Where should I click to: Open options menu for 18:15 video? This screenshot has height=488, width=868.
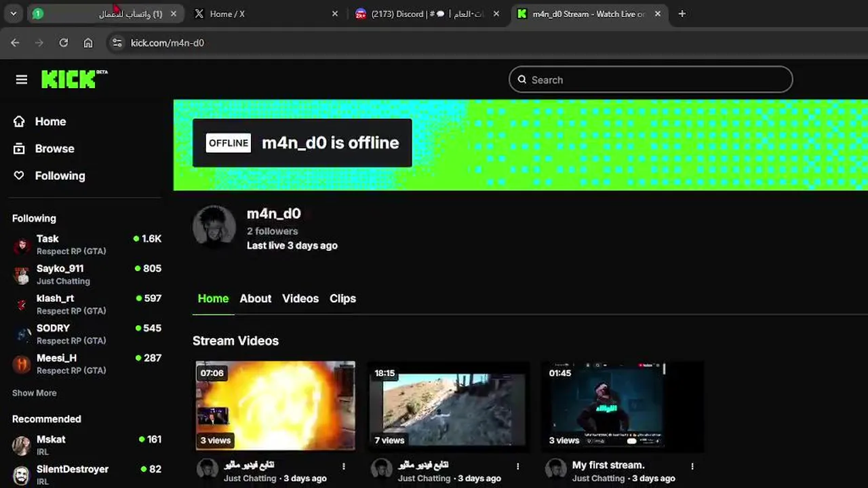tap(518, 466)
